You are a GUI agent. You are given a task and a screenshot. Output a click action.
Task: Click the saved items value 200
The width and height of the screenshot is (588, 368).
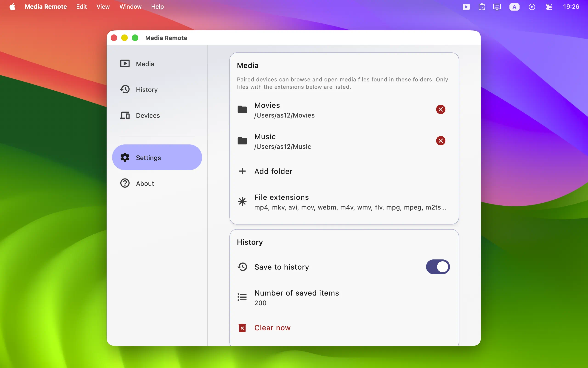point(260,303)
